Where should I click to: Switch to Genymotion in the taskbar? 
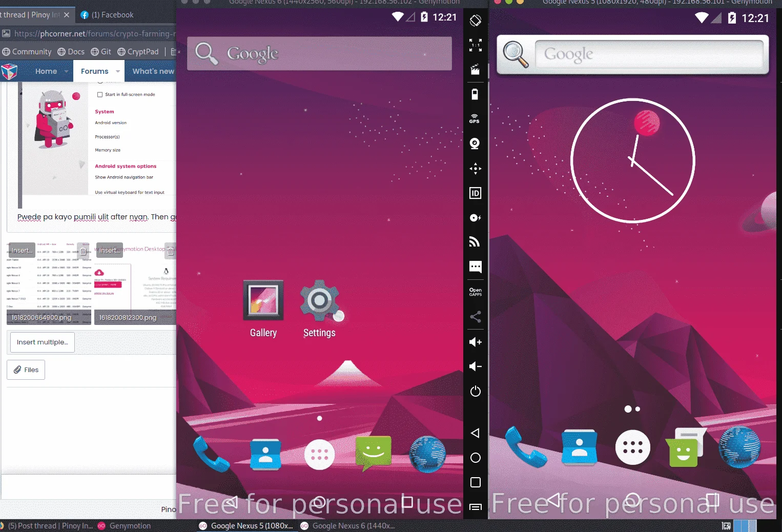click(125, 526)
